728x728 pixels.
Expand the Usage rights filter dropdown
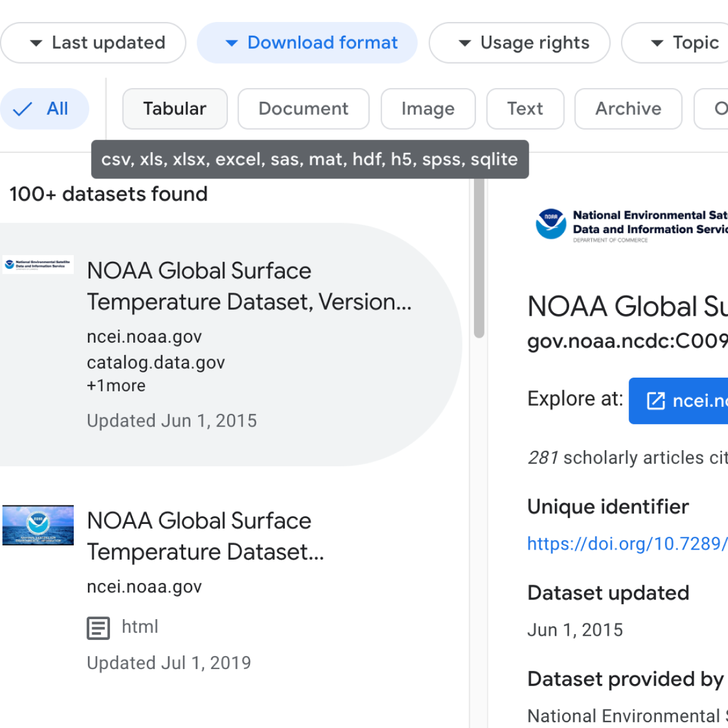point(519,43)
